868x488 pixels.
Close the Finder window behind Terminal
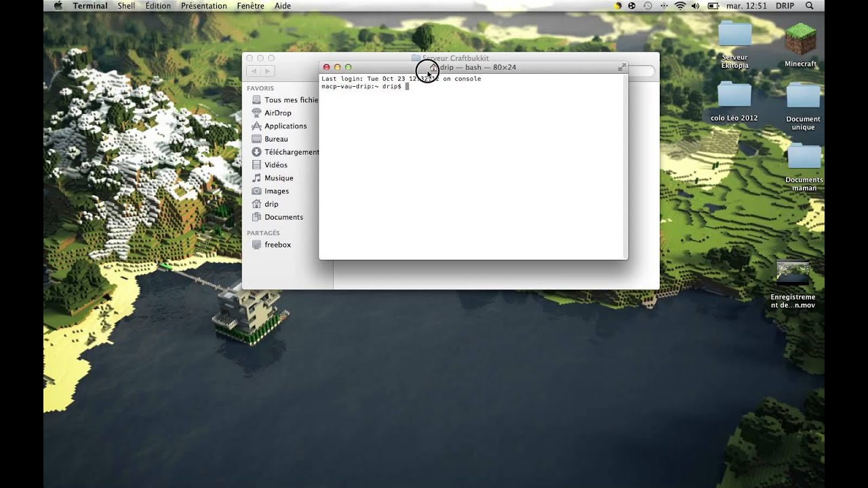[x=250, y=58]
